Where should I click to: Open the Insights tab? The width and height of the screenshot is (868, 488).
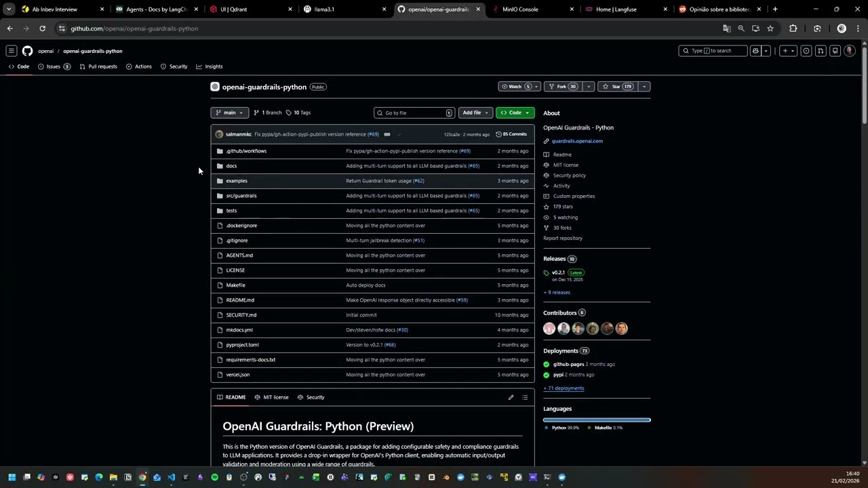[x=210, y=66]
